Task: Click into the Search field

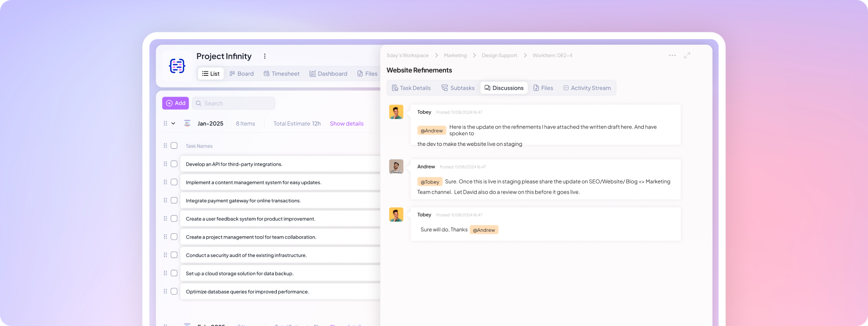Action: 233,103
